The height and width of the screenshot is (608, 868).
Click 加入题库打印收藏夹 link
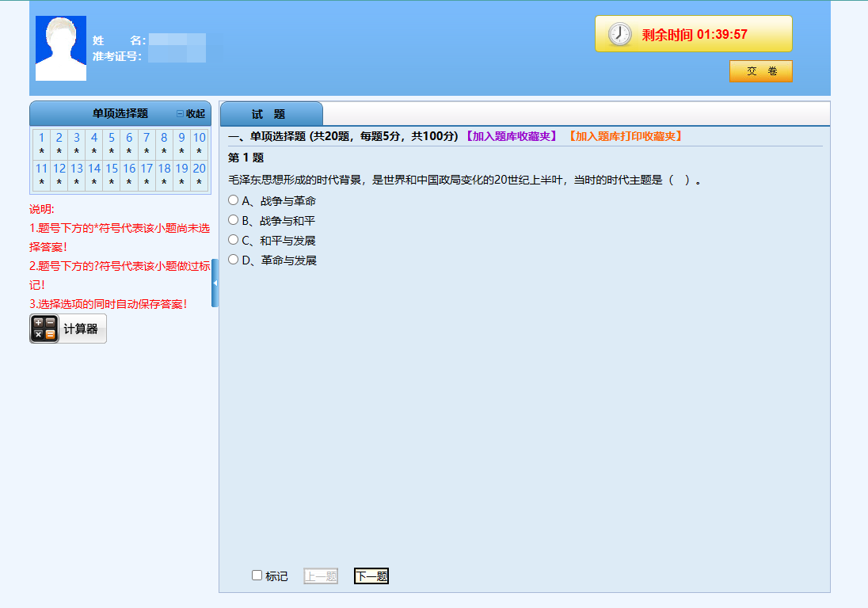(x=625, y=136)
